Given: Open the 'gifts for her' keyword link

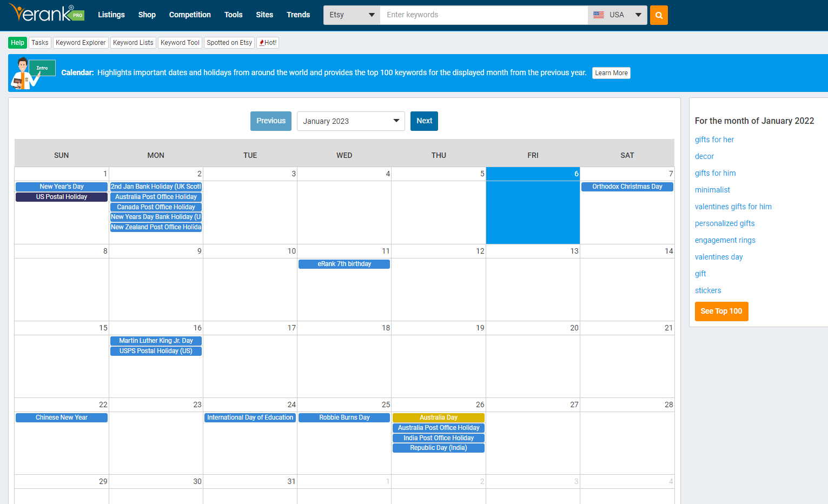Looking at the screenshot, I should click(714, 140).
